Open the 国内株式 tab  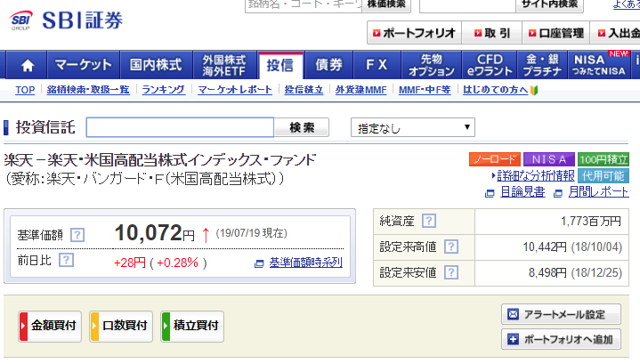(x=156, y=65)
